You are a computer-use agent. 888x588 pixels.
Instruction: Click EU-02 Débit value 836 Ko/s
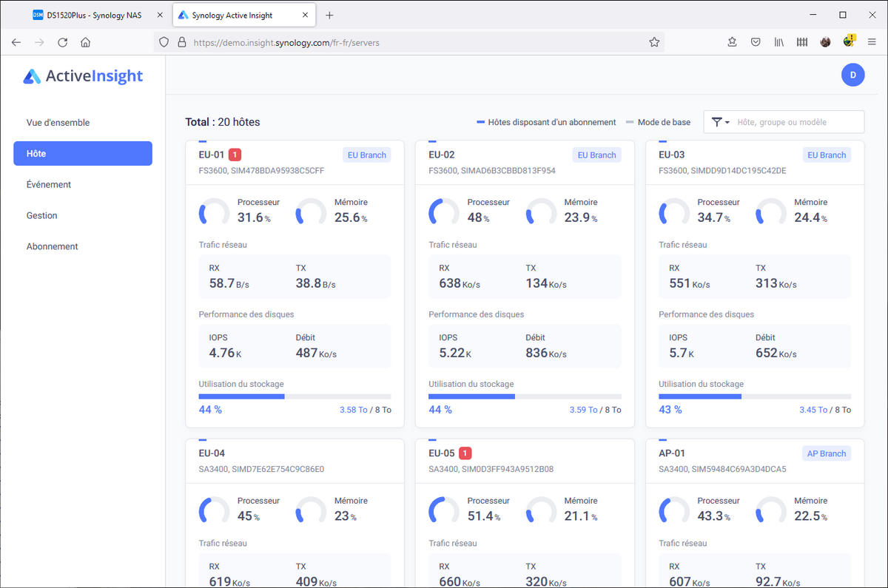pyautogui.click(x=546, y=353)
